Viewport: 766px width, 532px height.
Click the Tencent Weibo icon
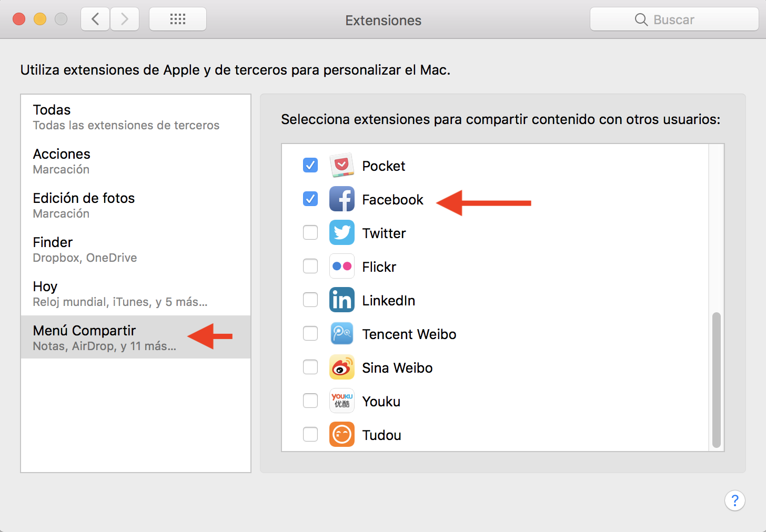click(x=342, y=334)
